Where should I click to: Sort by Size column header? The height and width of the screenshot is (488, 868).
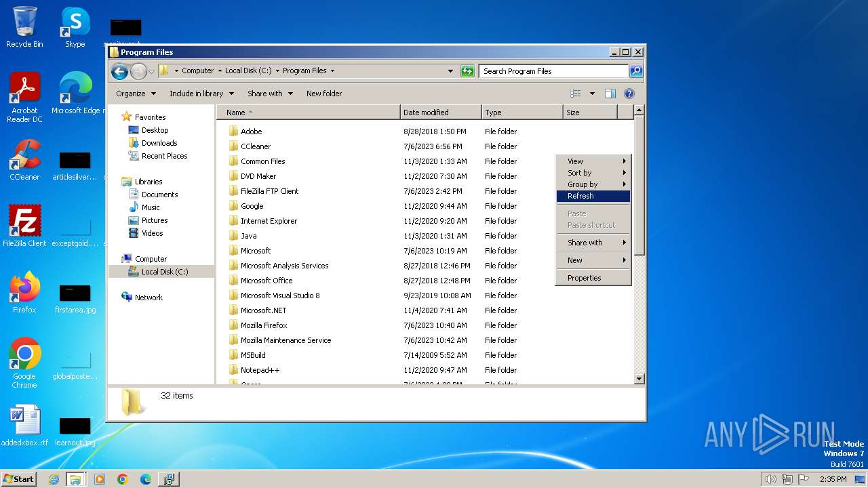pyautogui.click(x=590, y=113)
